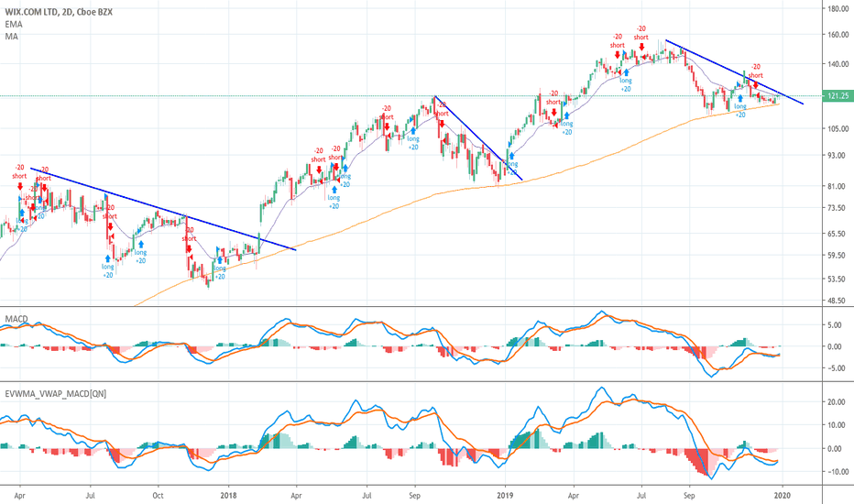The image size is (854, 504).
Task: Click the 105.00 price axis value
Action: (838, 129)
